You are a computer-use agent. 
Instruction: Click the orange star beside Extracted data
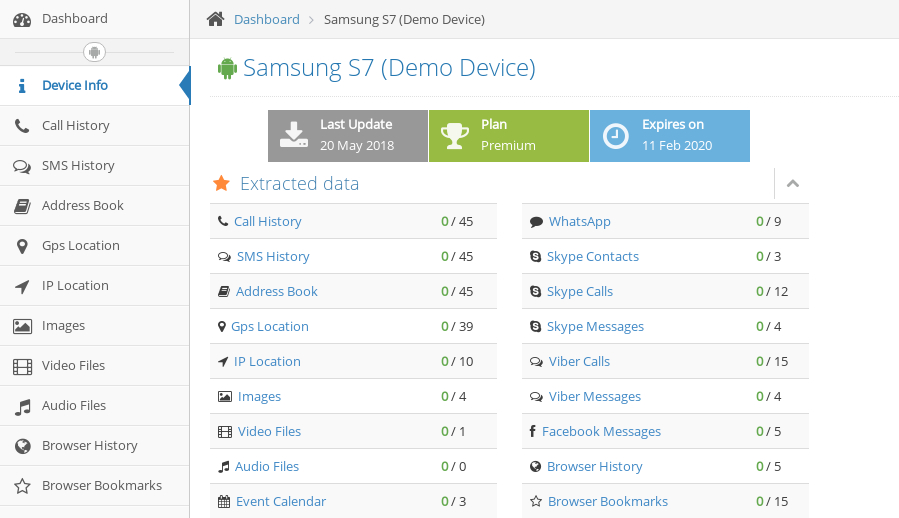[222, 184]
